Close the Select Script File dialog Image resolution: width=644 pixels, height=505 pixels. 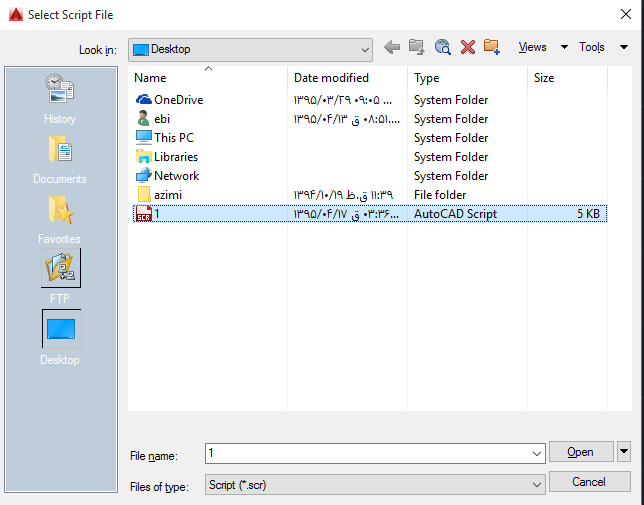click(x=626, y=14)
